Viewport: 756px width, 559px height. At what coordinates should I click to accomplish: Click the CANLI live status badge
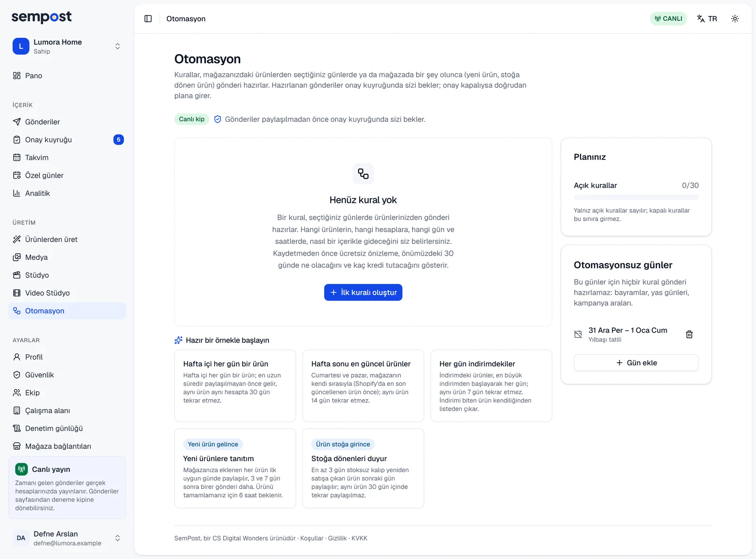click(x=668, y=18)
